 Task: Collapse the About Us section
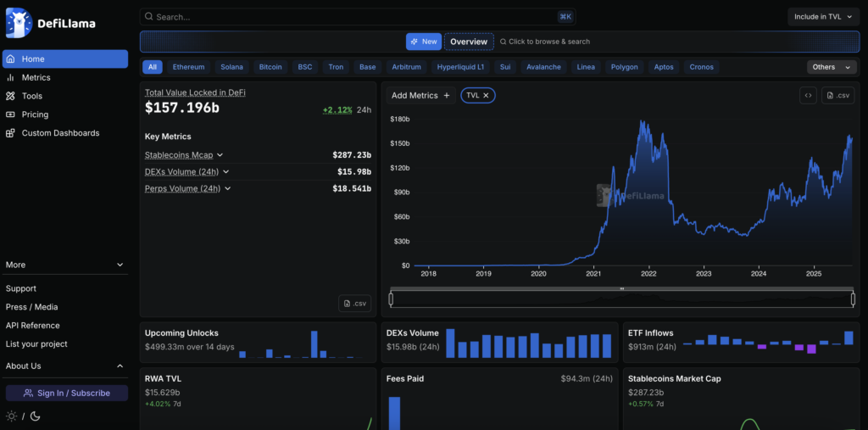[65, 366]
